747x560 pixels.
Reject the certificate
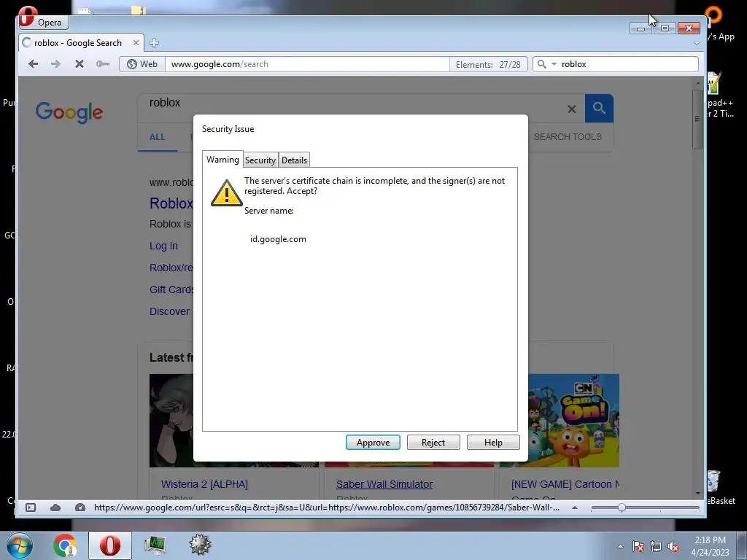point(433,443)
